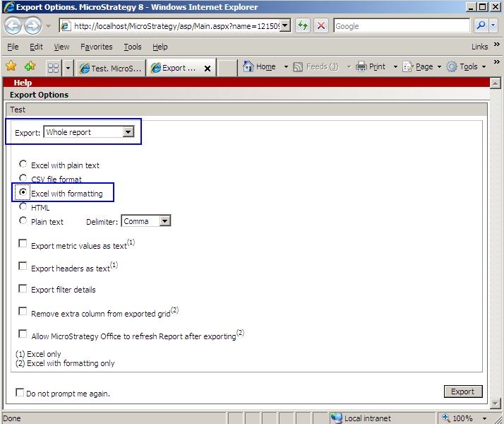This screenshot has height=424, width=504.
Task: Click the browser Back arrow button
Action: coord(13,26)
